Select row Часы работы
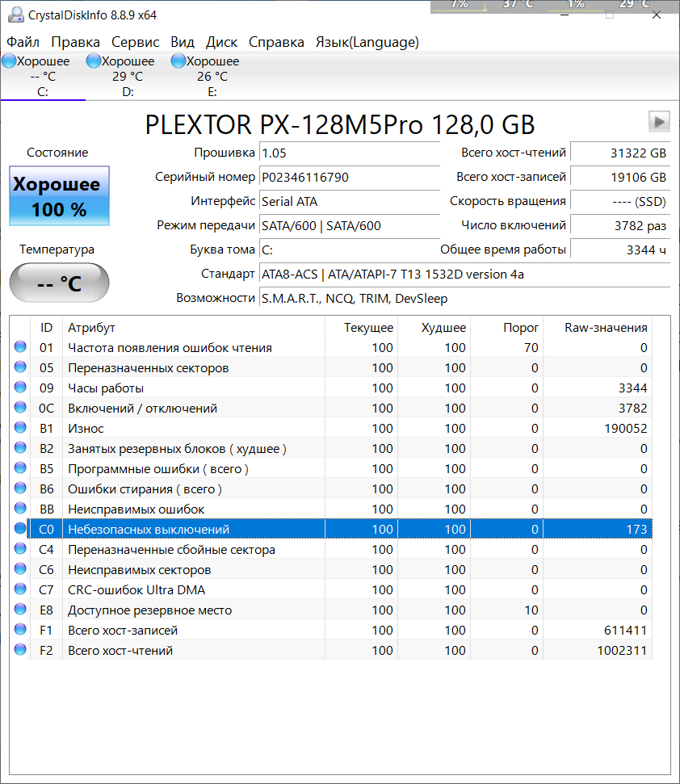This screenshot has height=784, width=680. click(x=331, y=388)
